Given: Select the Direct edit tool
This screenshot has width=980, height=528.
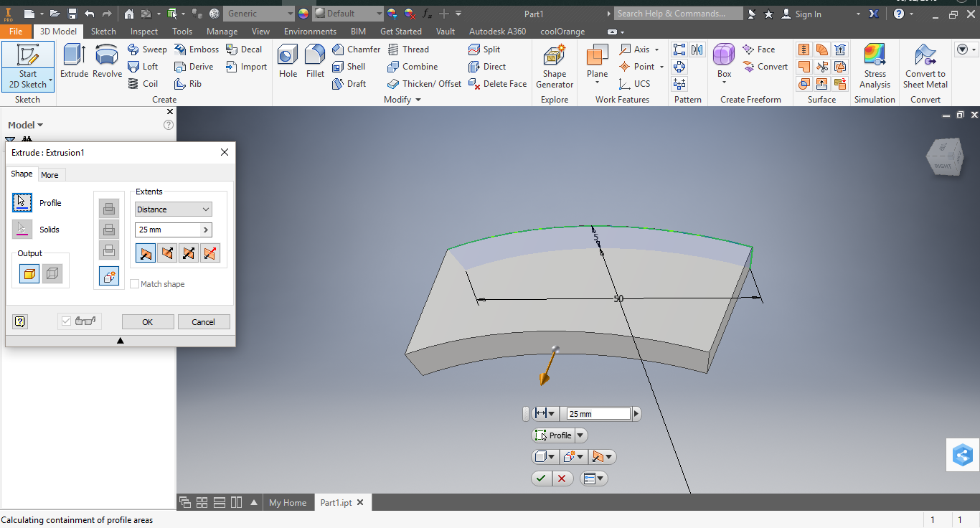Looking at the screenshot, I should point(487,67).
